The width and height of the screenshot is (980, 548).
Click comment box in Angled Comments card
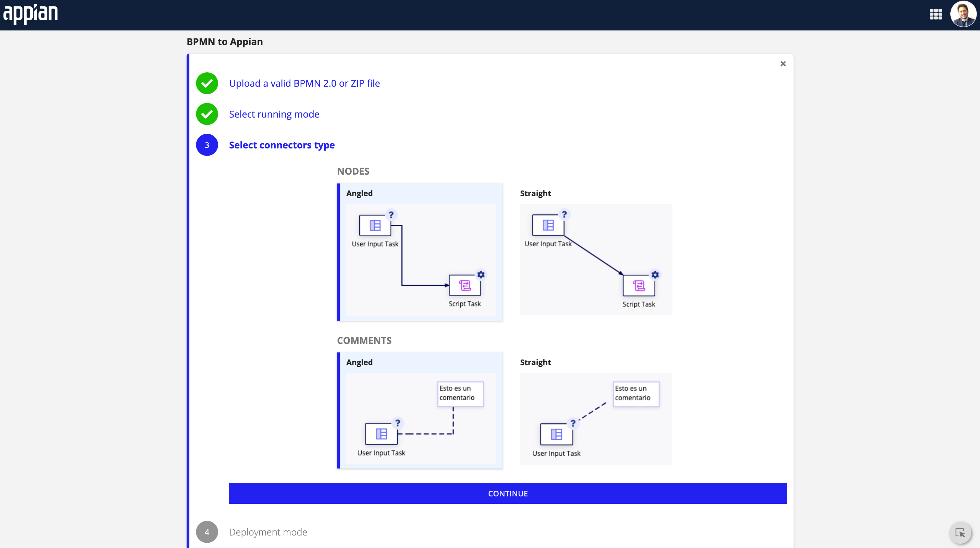[460, 394]
